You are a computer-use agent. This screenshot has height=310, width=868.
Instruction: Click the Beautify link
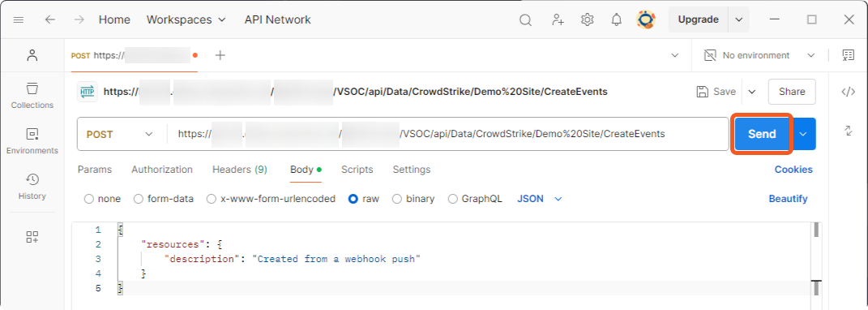[788, 199]
